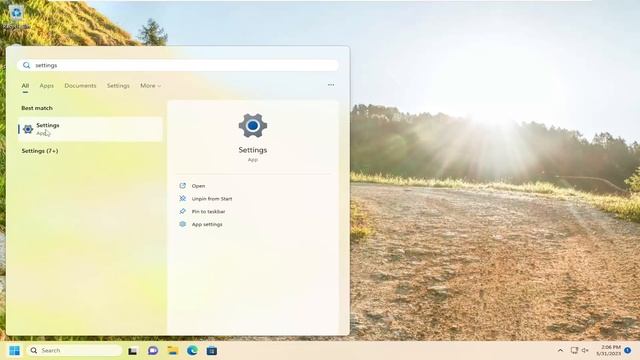Click the small gear icon in best match
The height and width of the screenshot is (360, 640).
[x=28, y=129]
